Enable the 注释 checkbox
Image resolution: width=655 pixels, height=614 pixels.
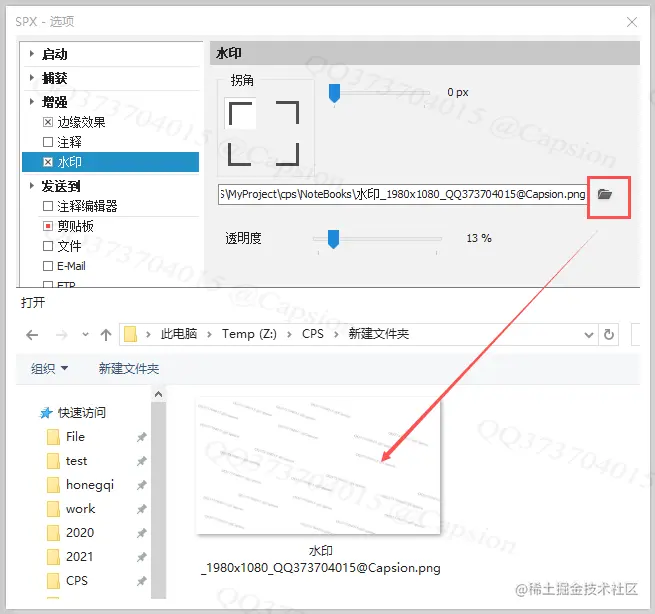[x=48, y=142]
